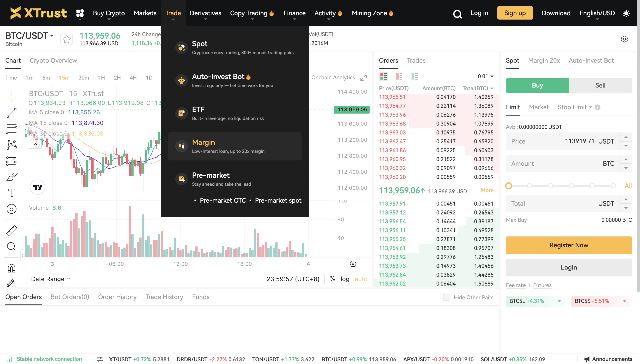The width and height of the screenshot is (640, 364).
Task: Toggle the light/dark theme sun icon
Action: [626, 13]
